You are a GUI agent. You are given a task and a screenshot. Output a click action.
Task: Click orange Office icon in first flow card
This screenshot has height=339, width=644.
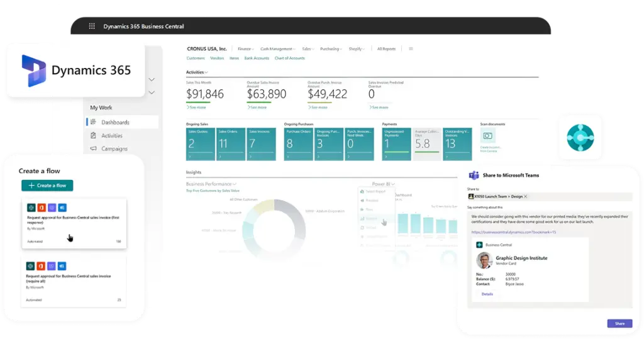[x=42, y=208]
